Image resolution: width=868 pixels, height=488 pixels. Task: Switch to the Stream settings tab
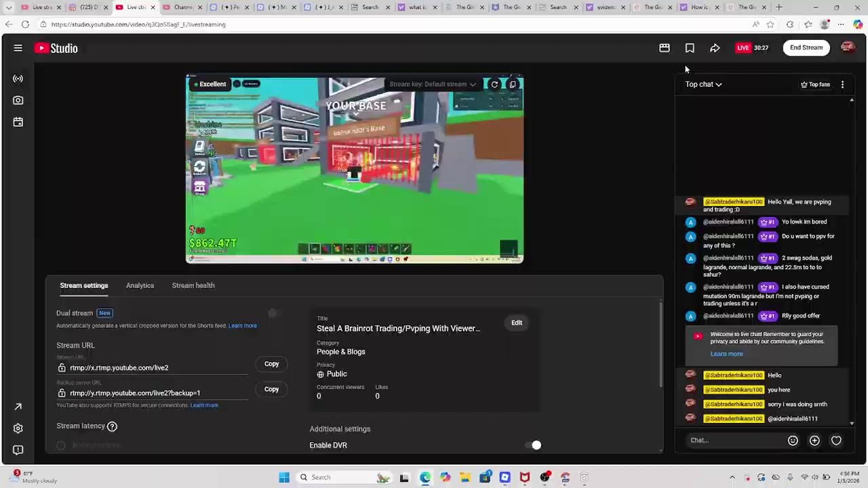pyautogui.click(x=84, y=285)
